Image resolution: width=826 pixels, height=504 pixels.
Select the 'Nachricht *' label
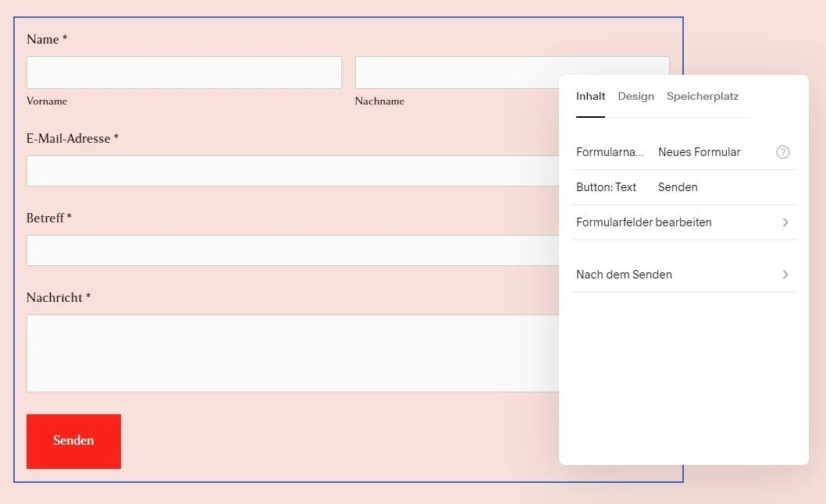click(x=59, y=297)
